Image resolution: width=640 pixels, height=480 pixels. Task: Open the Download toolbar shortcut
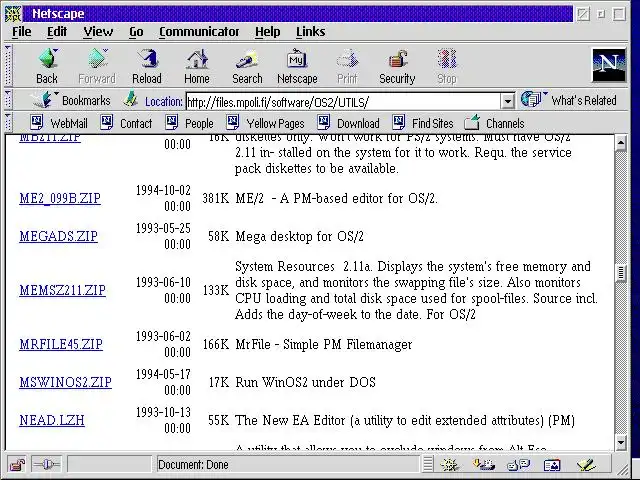(x=348, y=123)
